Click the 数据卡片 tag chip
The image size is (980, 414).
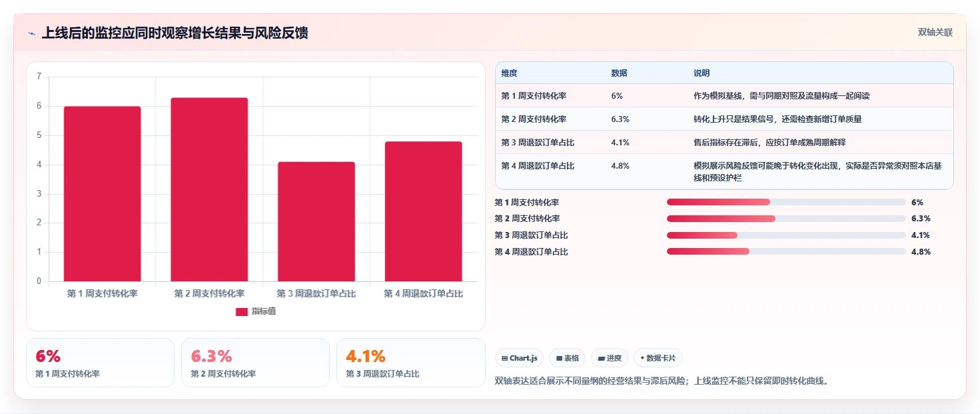(658, 358)
